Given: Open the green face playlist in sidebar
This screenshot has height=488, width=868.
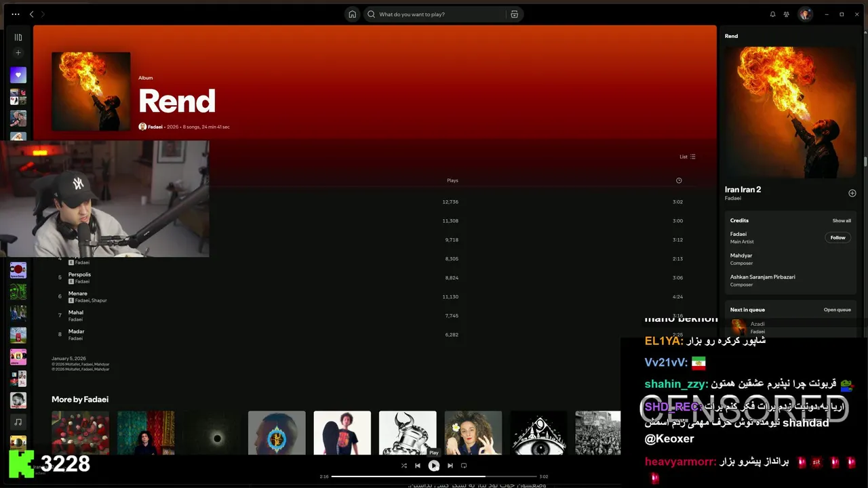Looking at the screenshot, I should coord(18,291).
